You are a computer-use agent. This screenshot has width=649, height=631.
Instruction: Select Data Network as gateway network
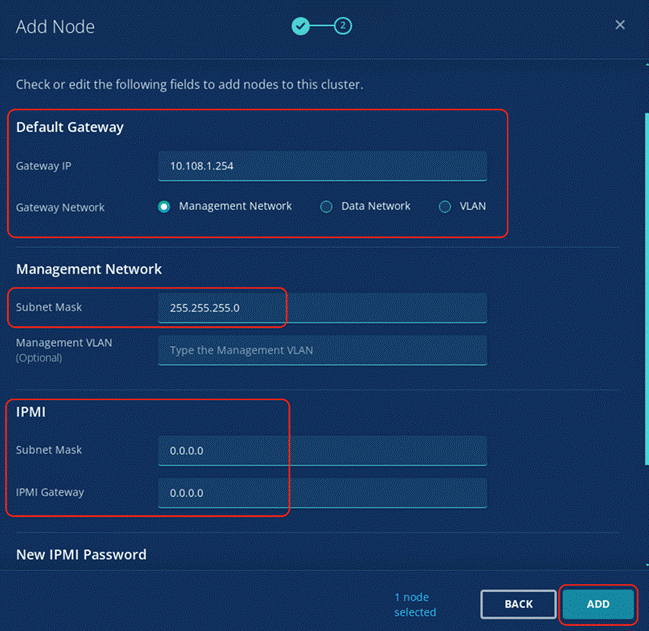coord(326,207)
